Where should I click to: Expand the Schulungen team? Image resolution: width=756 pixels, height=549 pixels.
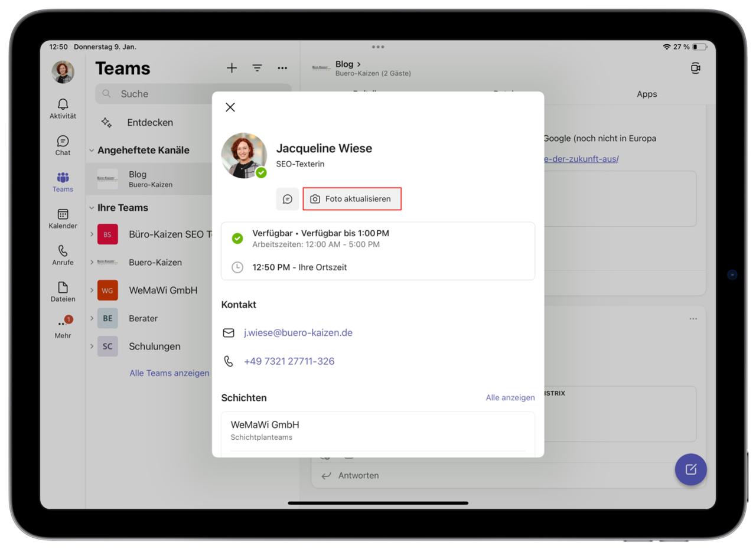click(93, 347)
